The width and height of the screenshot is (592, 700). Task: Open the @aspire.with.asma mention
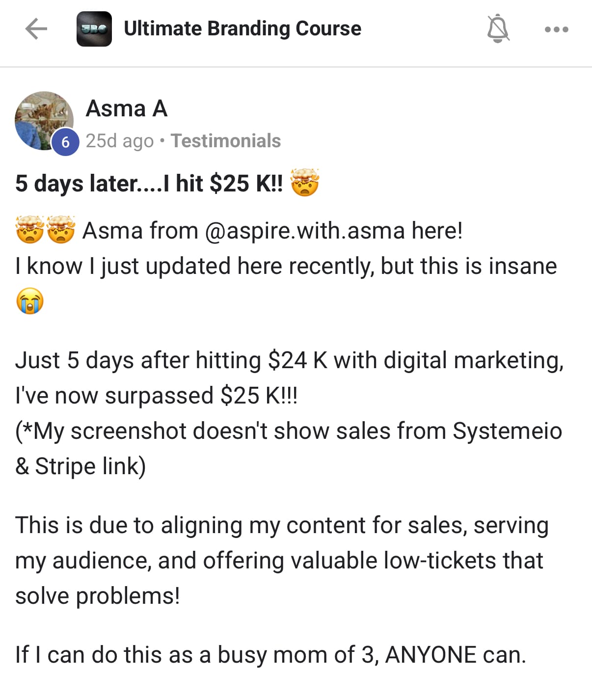tap(304, 231)
